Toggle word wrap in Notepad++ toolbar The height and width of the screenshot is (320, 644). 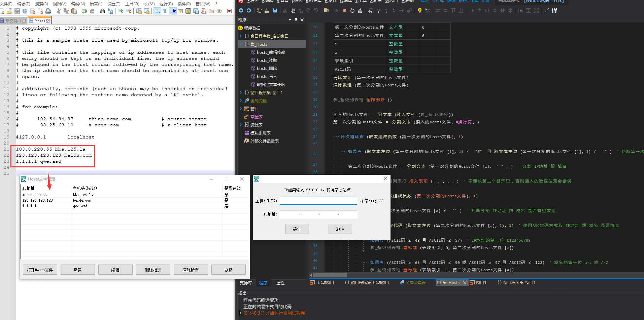coord(157,11)
